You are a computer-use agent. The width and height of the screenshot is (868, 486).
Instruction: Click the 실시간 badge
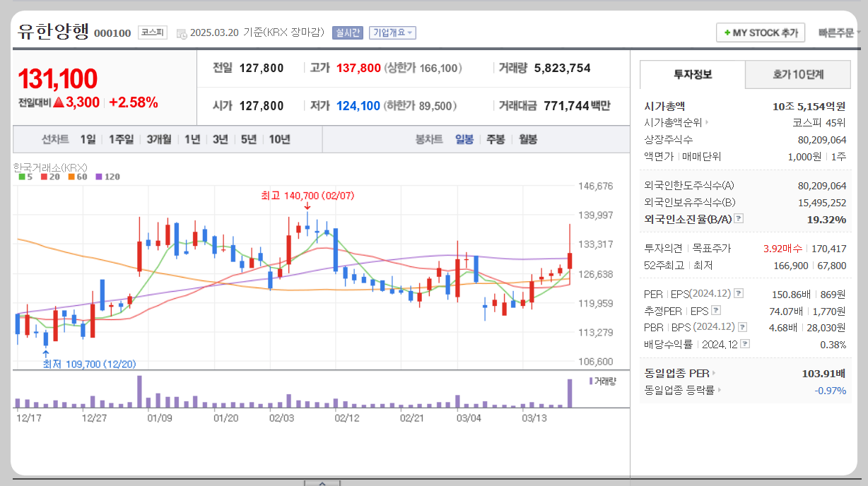[347, 32]
